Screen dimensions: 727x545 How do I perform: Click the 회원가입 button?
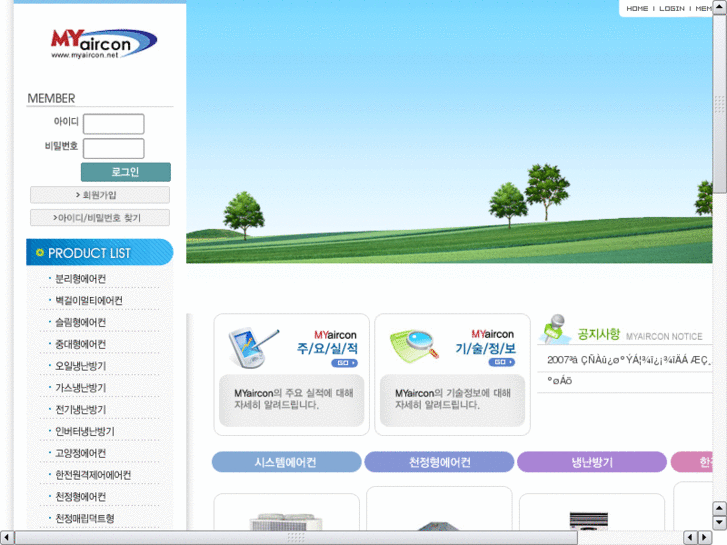[x=100, y=195]
